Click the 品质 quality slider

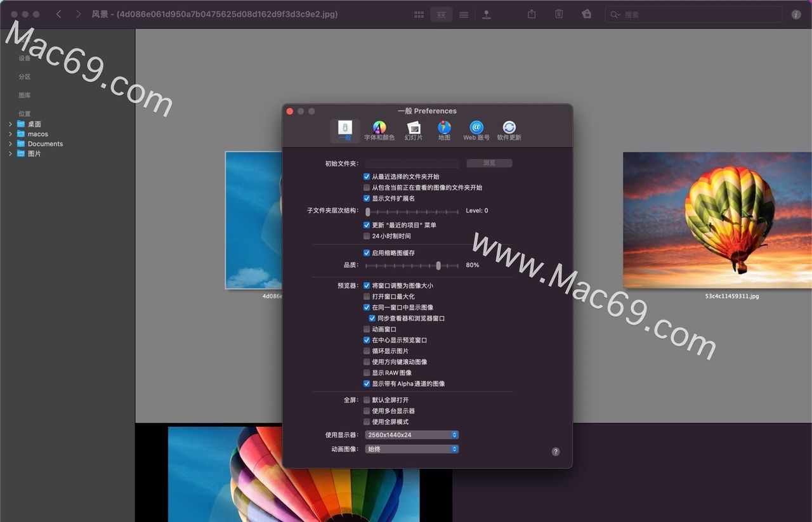(x=412, y=265)
